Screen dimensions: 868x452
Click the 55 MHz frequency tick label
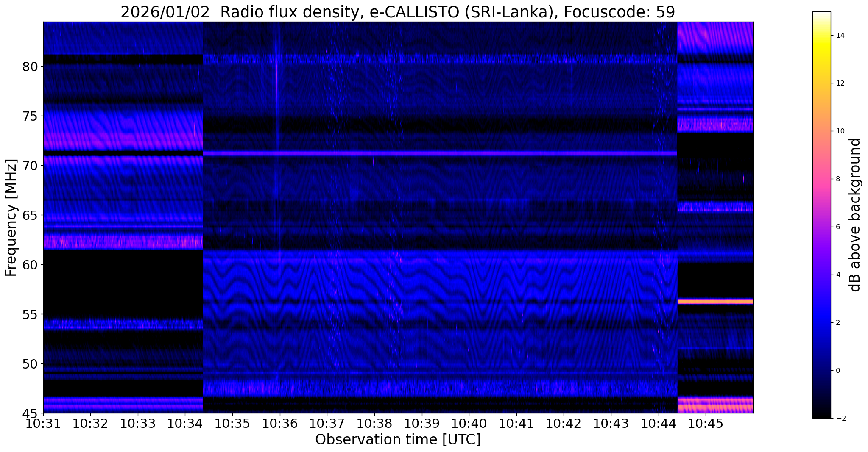click(x=30, y=314)
